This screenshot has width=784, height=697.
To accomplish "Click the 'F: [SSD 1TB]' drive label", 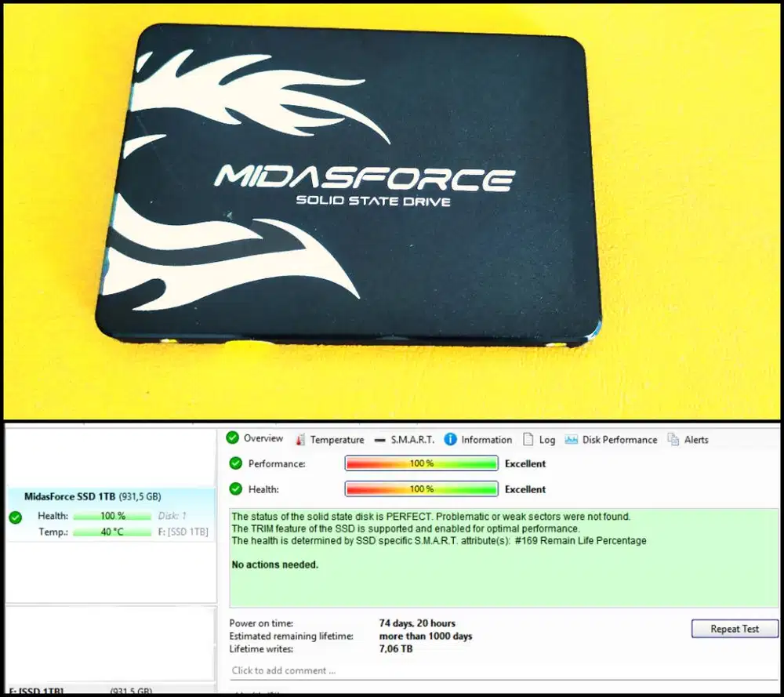I will coord(183,532).
